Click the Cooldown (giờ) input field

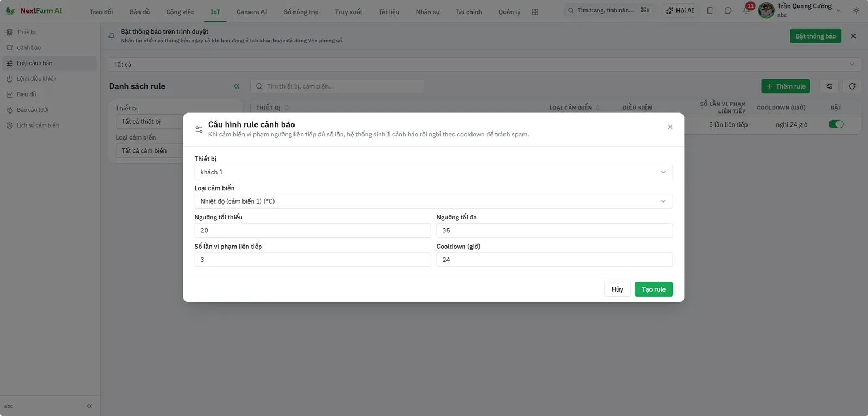point(554,260)
